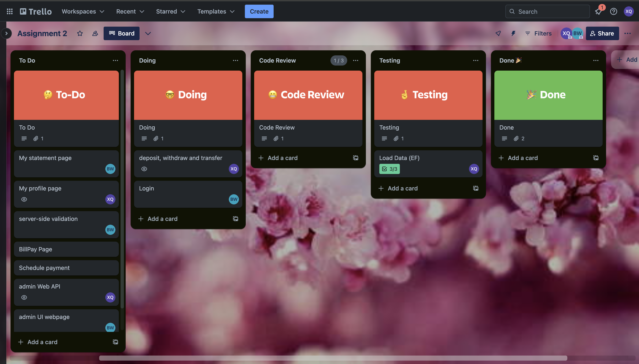Image resolution: width=639 pixels, height=364 pixels.
Task: Open the Power-Ups rocket icon
Action: [498, 33]
